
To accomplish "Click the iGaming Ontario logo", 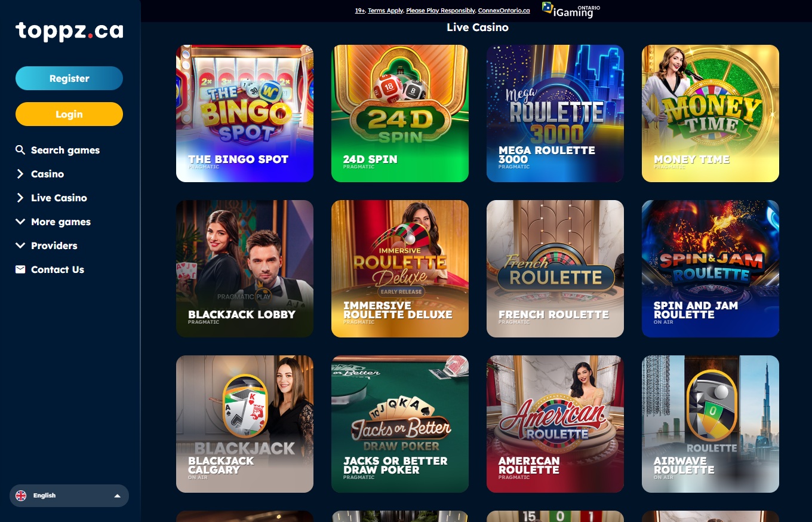I will (571, 10).
